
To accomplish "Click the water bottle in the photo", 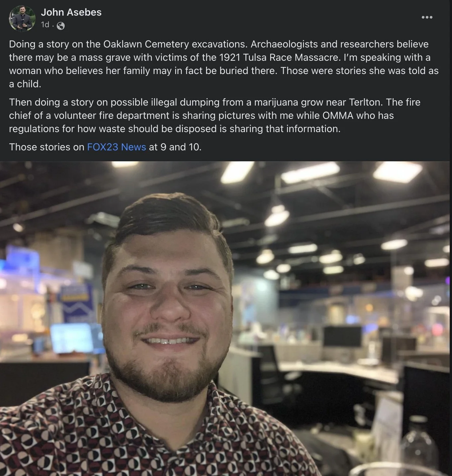I will point(419,446).
